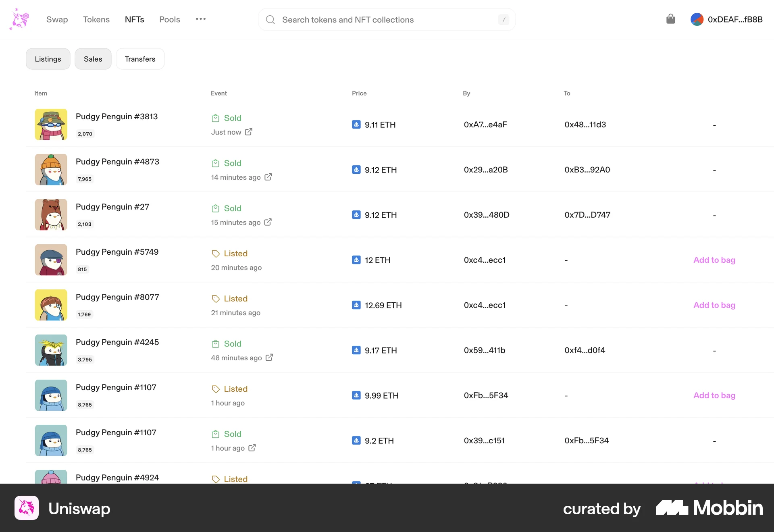
Task: Expand external link for the just-now sale
Action: 248,132
